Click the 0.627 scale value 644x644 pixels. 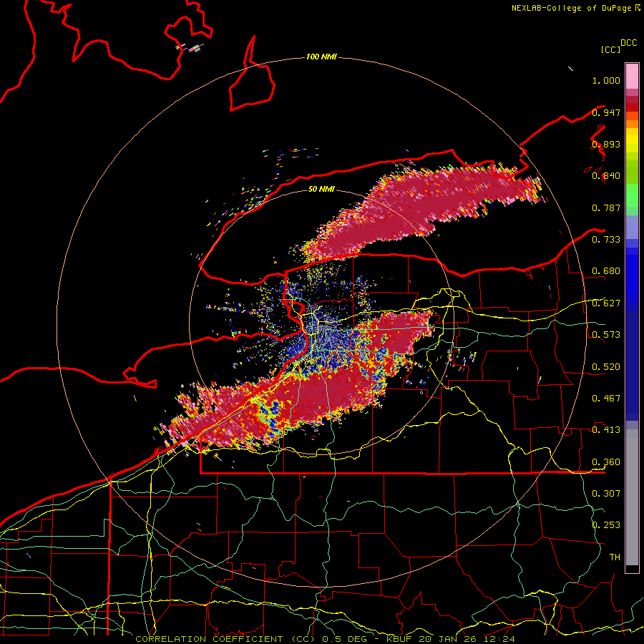click(606, 303)
